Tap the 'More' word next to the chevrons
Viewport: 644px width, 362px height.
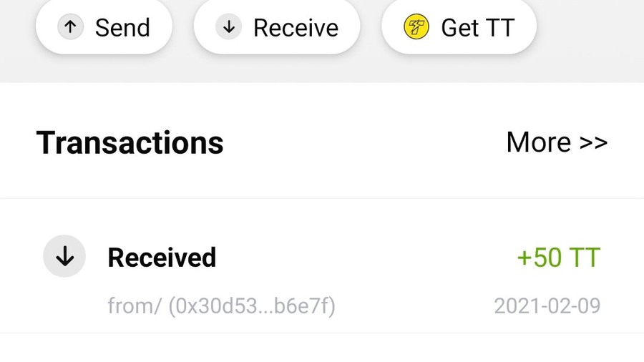pos(539,142)
